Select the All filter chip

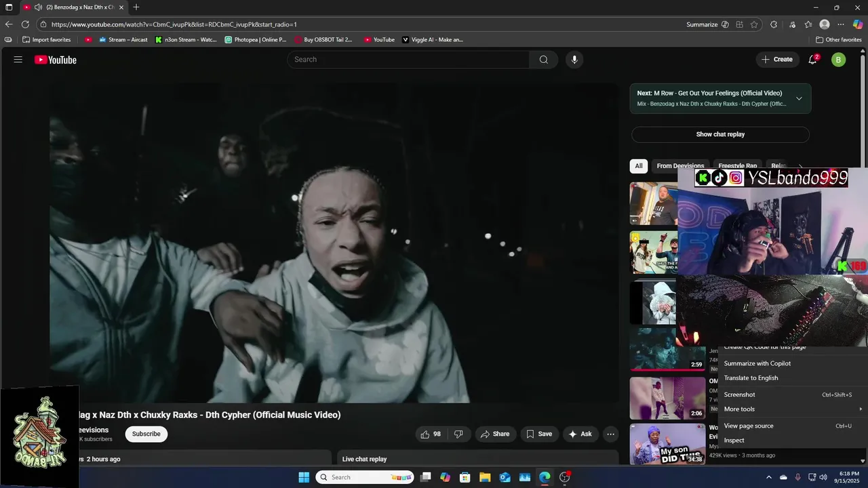pyautogui.click(x=639, y=166)
